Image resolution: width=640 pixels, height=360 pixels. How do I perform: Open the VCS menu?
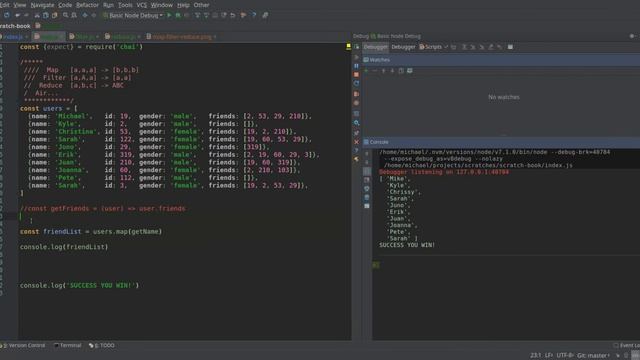click(142, 5)
